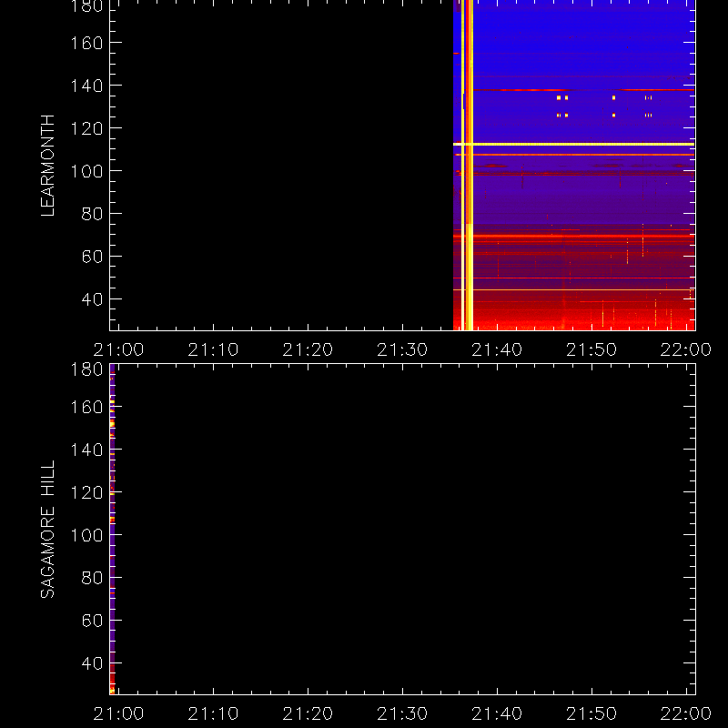728x728 pixels.
Task: Click the LEARMONTH axis label
Action: [x=48, y=166]
